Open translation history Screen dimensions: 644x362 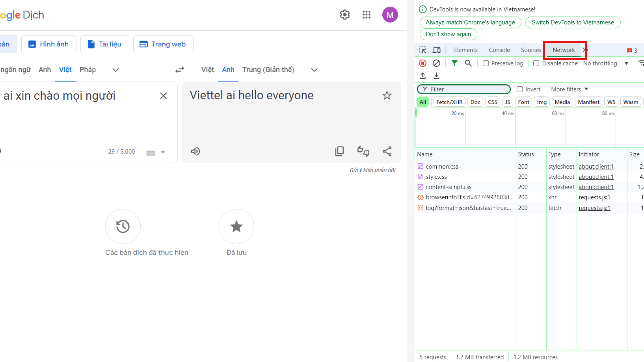pos(123,227)
